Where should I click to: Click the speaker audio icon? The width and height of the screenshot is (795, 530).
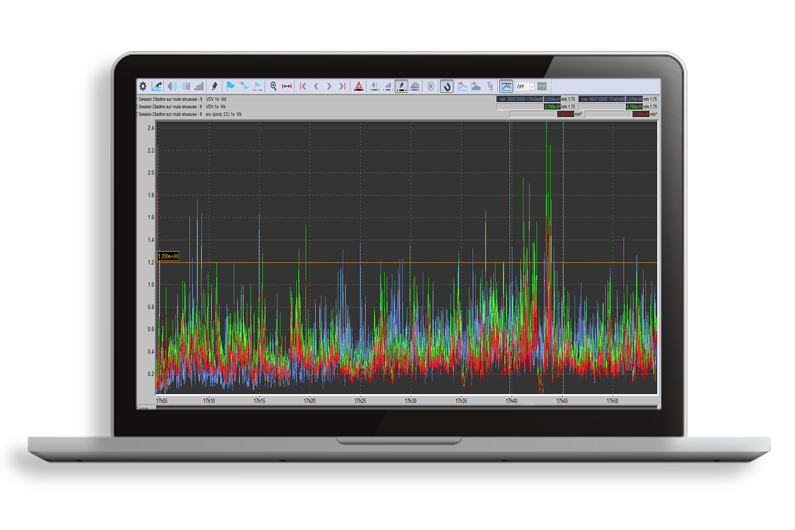coord(172,87)
